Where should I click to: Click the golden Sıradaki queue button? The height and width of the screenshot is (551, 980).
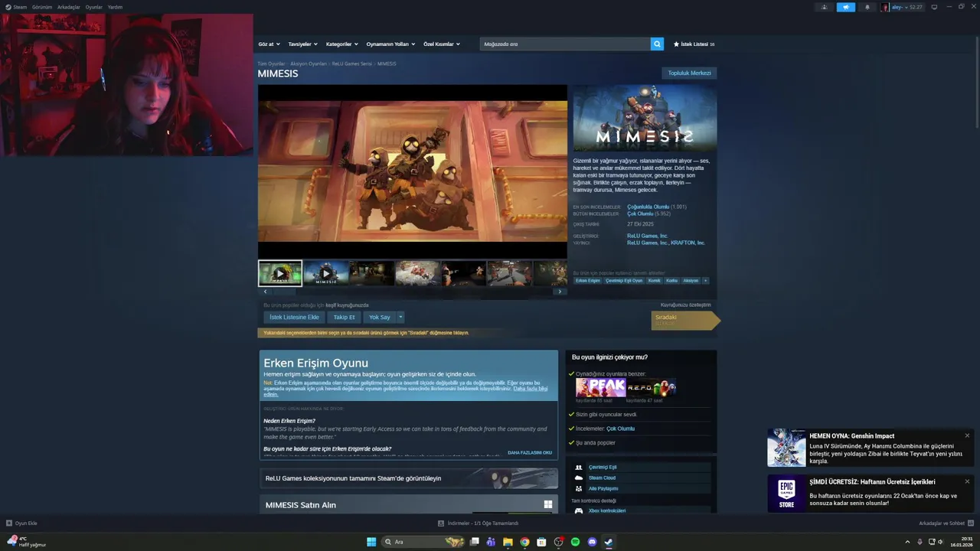tap(685, 321)
